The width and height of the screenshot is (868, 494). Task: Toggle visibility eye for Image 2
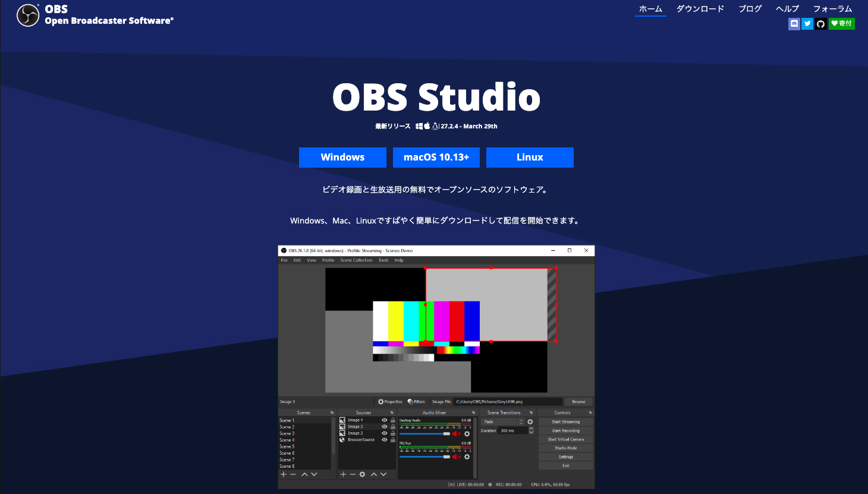pos(385,433)
